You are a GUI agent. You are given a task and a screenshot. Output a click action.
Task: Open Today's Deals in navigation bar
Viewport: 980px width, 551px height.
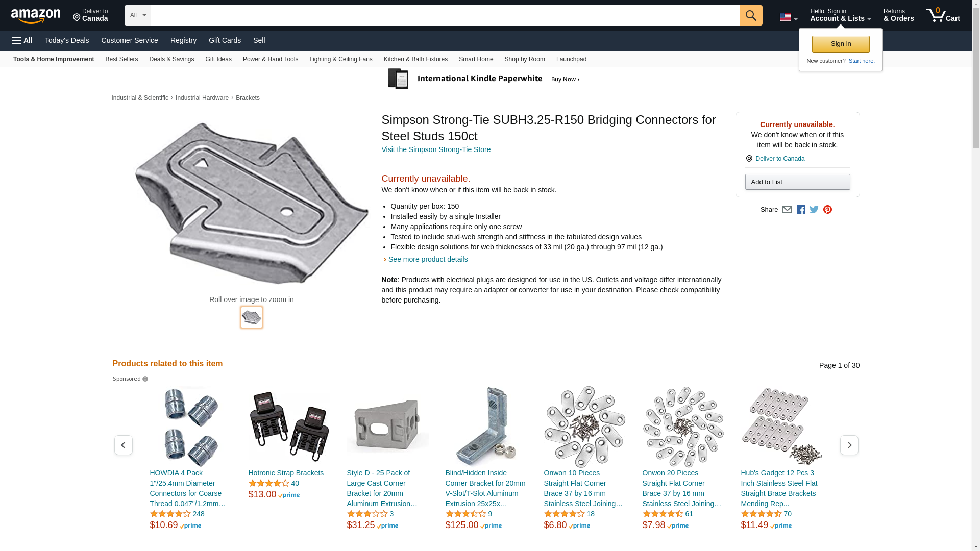click(x=67, y=40)
